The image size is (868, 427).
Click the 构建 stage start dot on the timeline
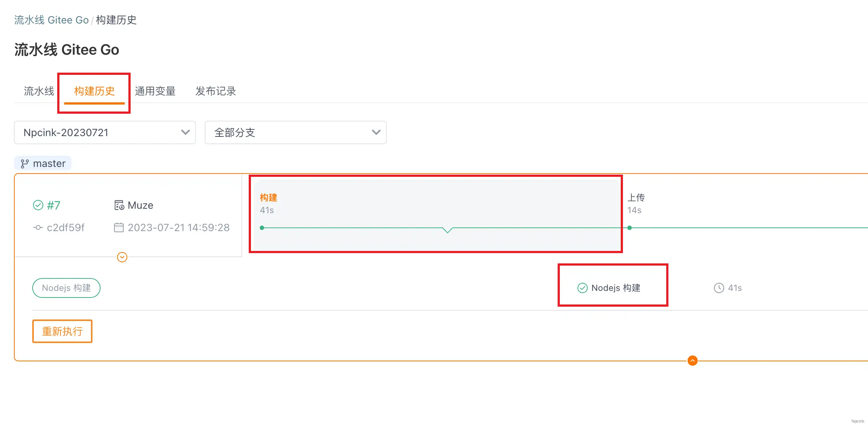pos(262,228)
